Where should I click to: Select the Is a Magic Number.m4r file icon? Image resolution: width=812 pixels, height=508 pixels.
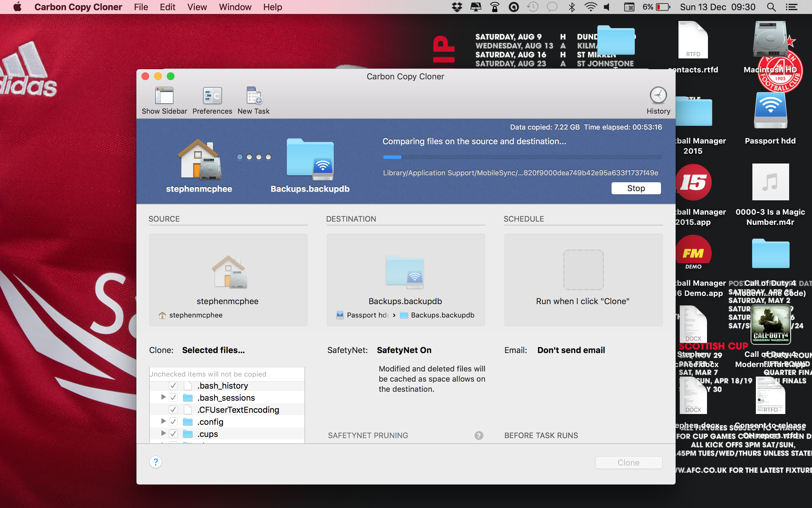point(770,182)
